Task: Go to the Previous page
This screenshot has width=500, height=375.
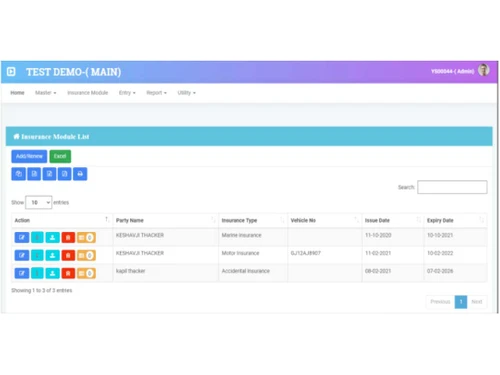Action: (x=440, y=302)
